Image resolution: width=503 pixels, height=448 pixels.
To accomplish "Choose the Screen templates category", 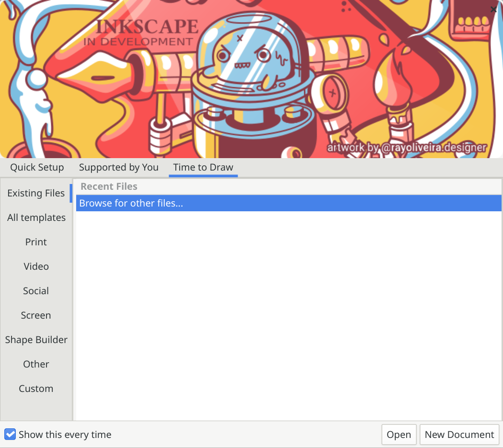I will 36,315.
